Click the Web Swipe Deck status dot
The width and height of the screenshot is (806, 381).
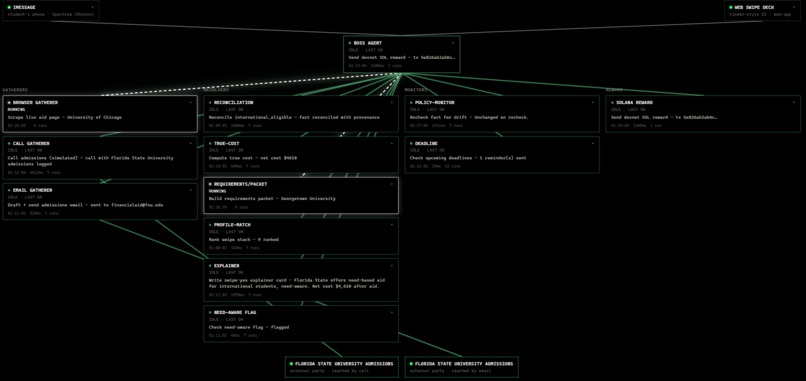(730, 7)
